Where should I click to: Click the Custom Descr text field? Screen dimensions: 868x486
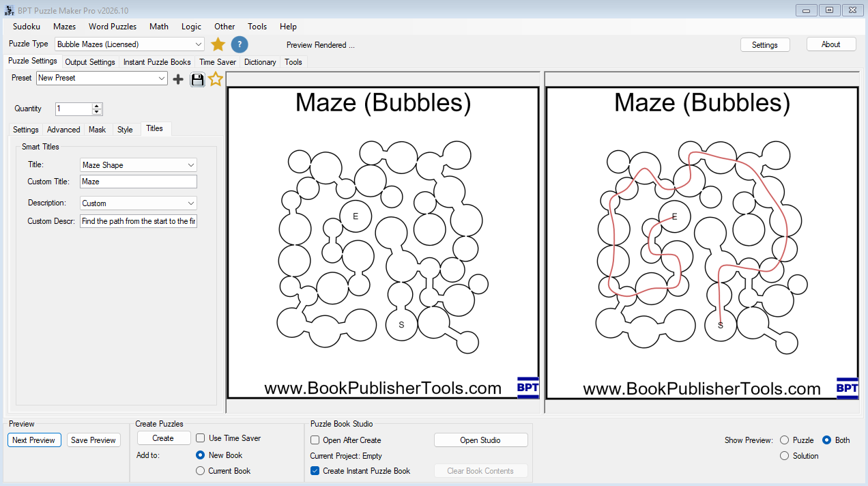(139, 221)
